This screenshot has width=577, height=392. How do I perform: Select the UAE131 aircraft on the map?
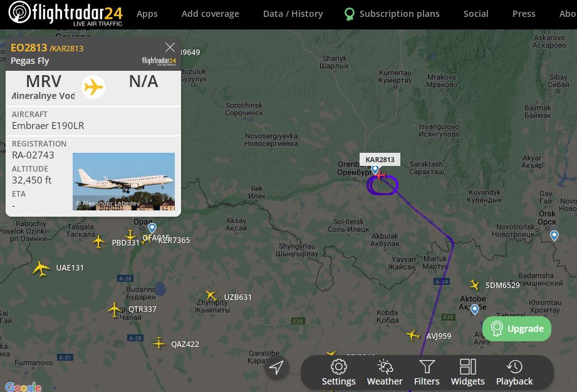pos(41,268)
